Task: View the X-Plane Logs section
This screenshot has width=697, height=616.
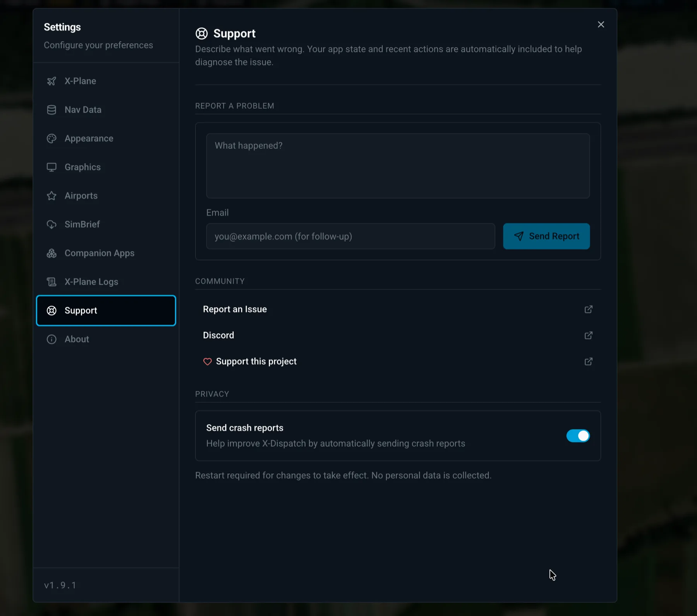Action: click(106, 282)
